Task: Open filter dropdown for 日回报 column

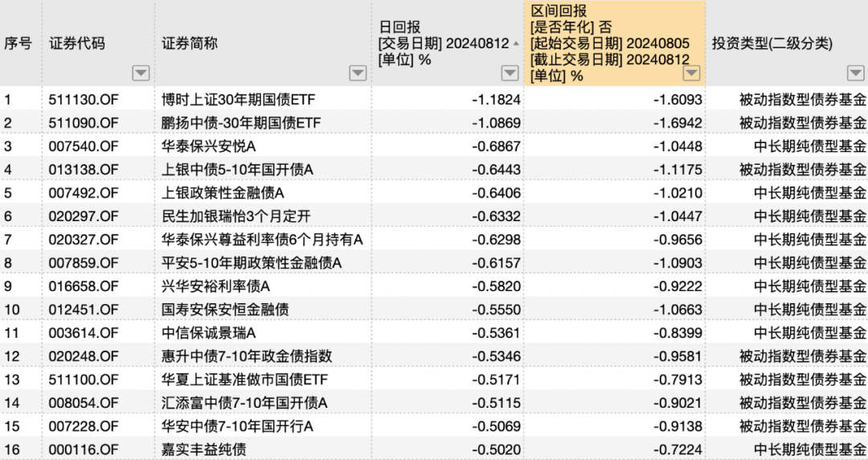Action: (x=510, y=73)
